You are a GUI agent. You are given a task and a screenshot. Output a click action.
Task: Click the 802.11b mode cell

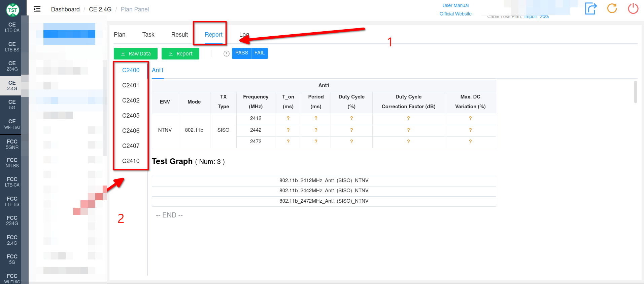(194, 130)
